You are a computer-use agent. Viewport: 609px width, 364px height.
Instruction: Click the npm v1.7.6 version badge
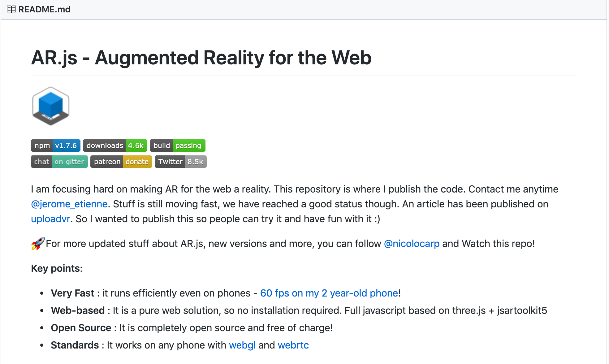[55, 145]
